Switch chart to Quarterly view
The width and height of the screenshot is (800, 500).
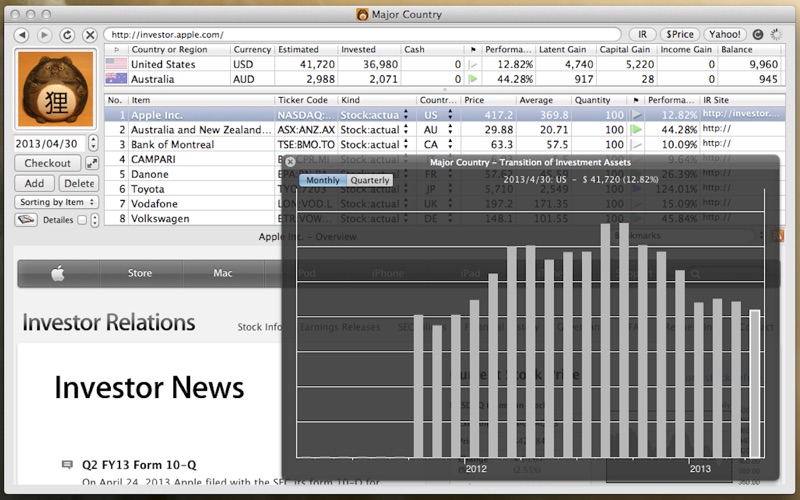click(x=370, y=180)
